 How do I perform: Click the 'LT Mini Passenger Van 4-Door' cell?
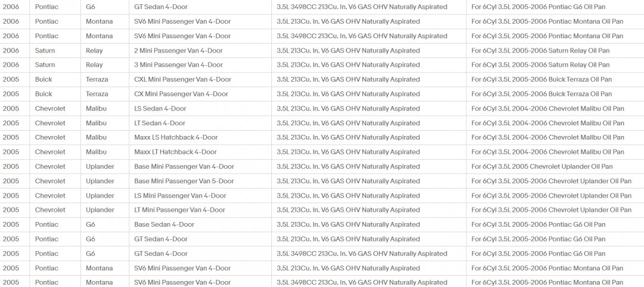pyautogui.click(x=200, y=210)
